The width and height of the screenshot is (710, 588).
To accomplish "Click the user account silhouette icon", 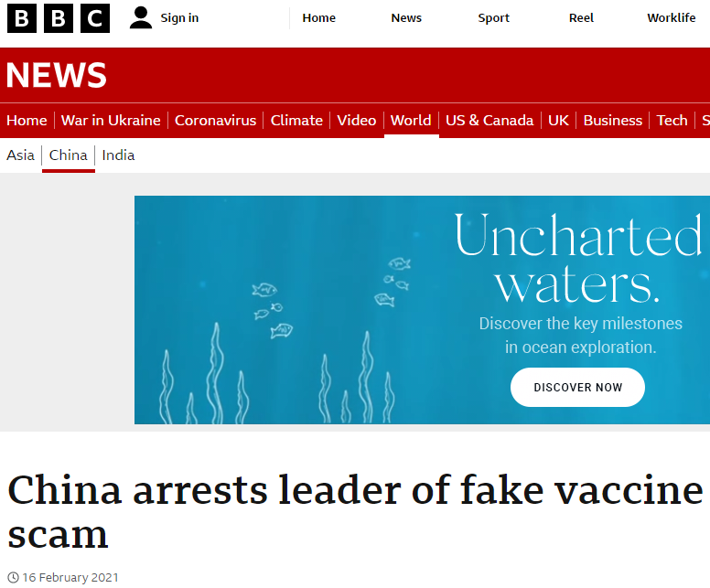I will click(141, 17).
